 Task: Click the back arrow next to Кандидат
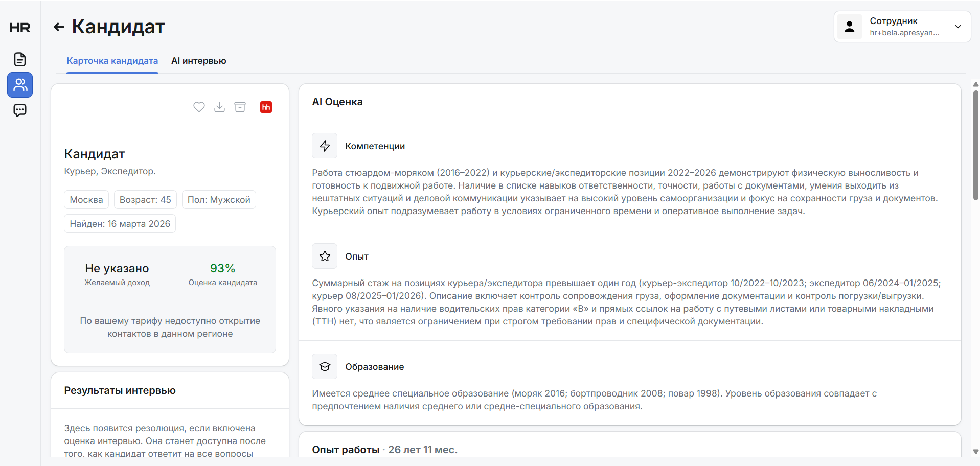click(59, 27)
